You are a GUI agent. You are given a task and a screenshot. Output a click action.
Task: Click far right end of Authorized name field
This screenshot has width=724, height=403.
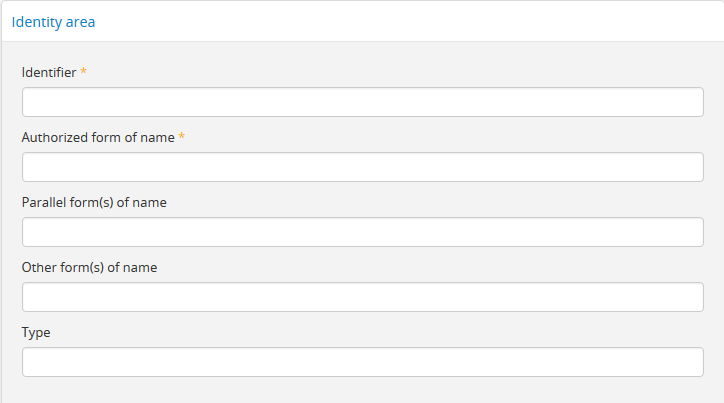click(695, 167)
